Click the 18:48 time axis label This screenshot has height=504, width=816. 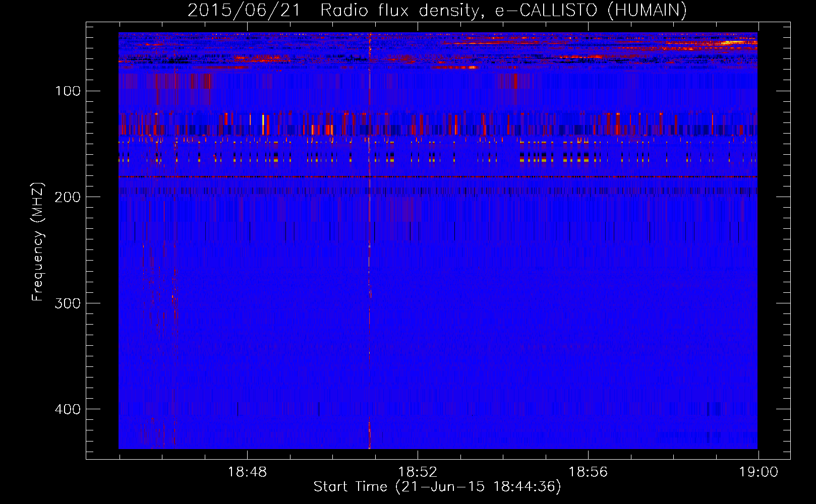click(247, 472)
